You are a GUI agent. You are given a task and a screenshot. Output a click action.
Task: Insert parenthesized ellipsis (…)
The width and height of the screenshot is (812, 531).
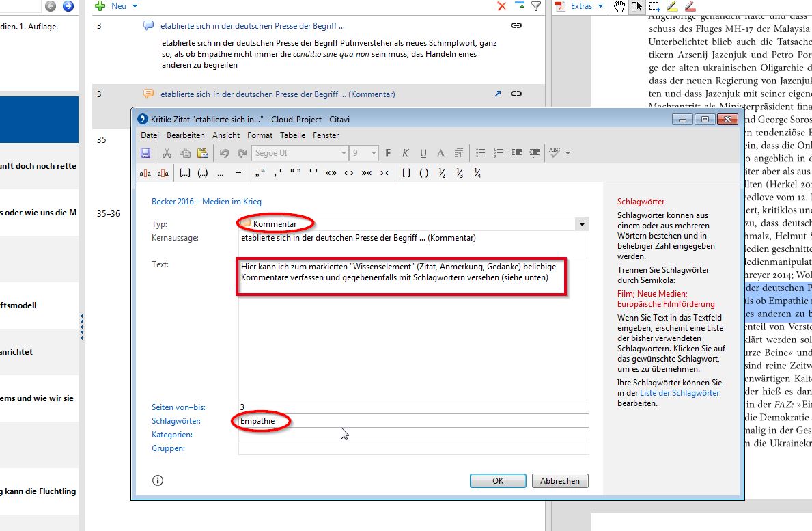(x=202, y=173)
